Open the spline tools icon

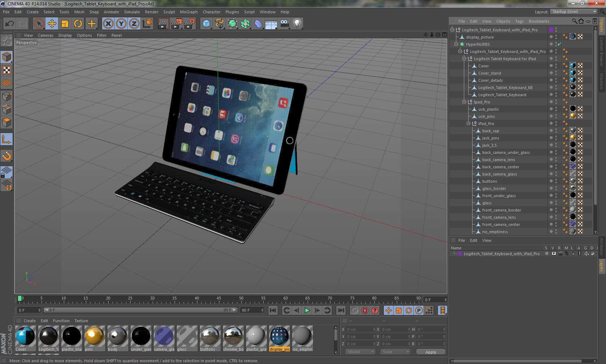click(x=219, y=24)
